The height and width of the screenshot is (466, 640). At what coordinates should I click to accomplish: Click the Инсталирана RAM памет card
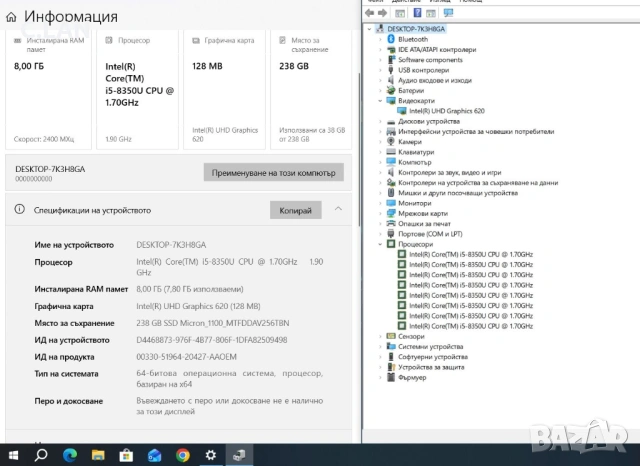pos(49,90)
